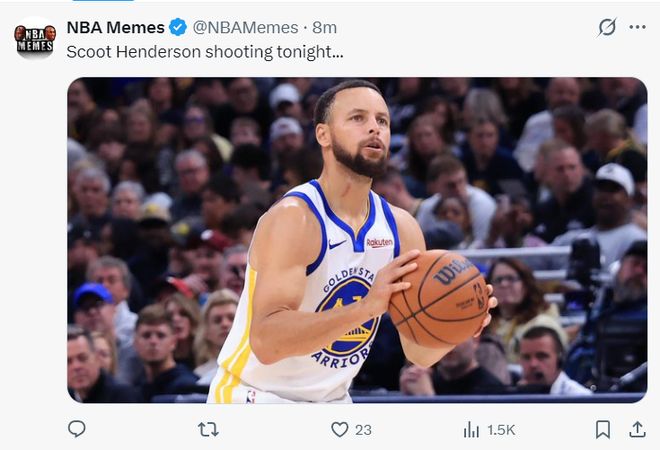Click the Rakuten patch on the jersey

point(379,242)
